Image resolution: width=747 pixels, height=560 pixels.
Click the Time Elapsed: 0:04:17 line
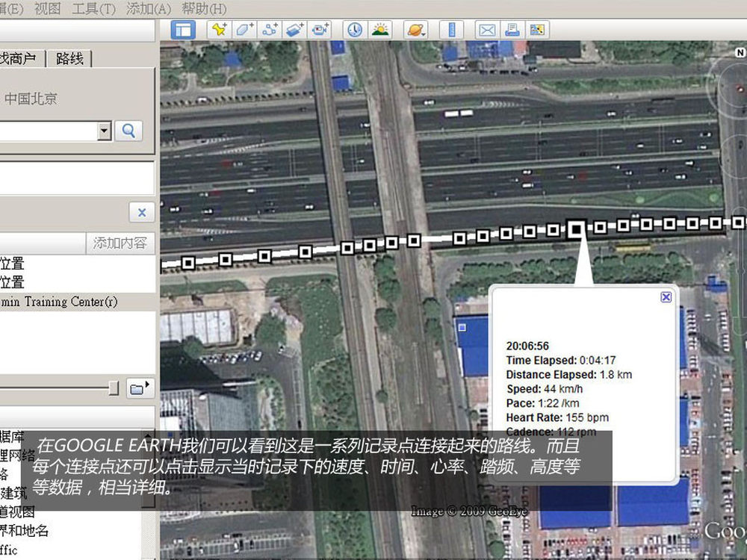561,360
